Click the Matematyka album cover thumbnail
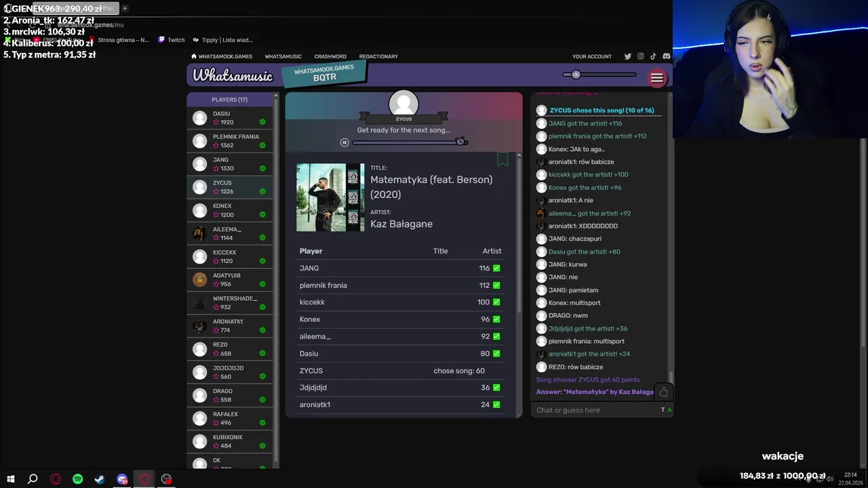This screenshot has height=488, width=868. pos(330,197)
